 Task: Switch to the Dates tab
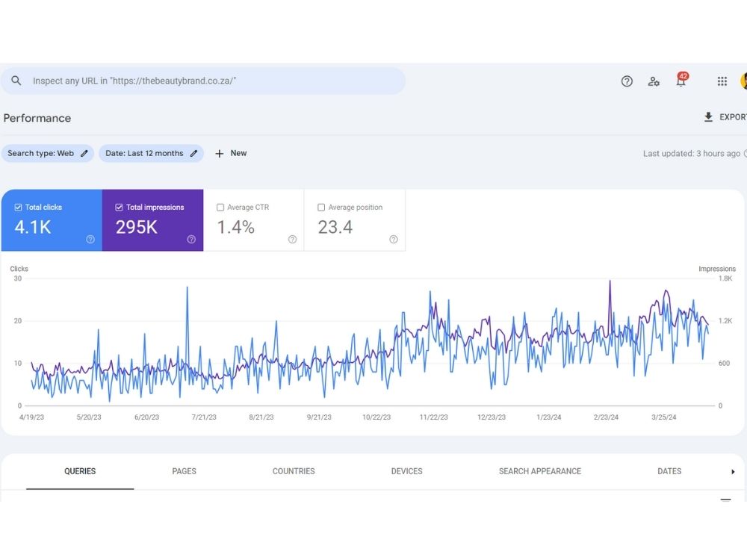669,471
